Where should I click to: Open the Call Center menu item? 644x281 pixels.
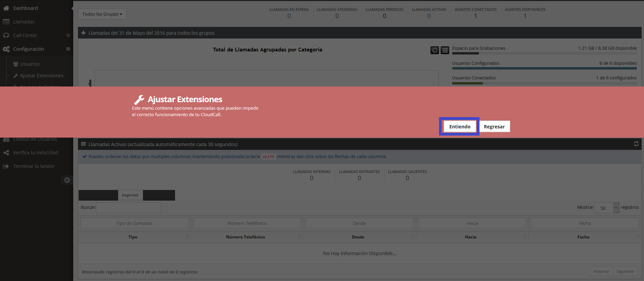pyautogui.click(x=25, y=35)
